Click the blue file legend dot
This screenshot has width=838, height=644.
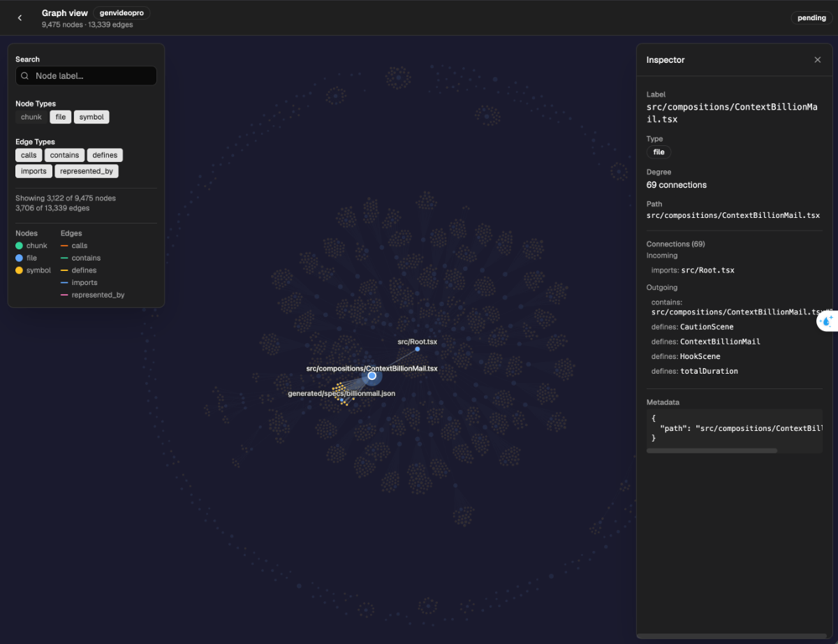pyautogui.click(x=19, y=258)
